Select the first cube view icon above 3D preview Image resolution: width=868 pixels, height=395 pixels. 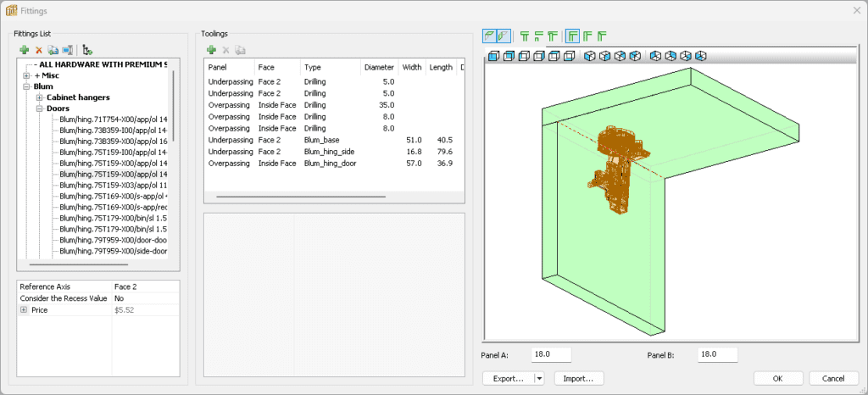click(x=492, y=56)
